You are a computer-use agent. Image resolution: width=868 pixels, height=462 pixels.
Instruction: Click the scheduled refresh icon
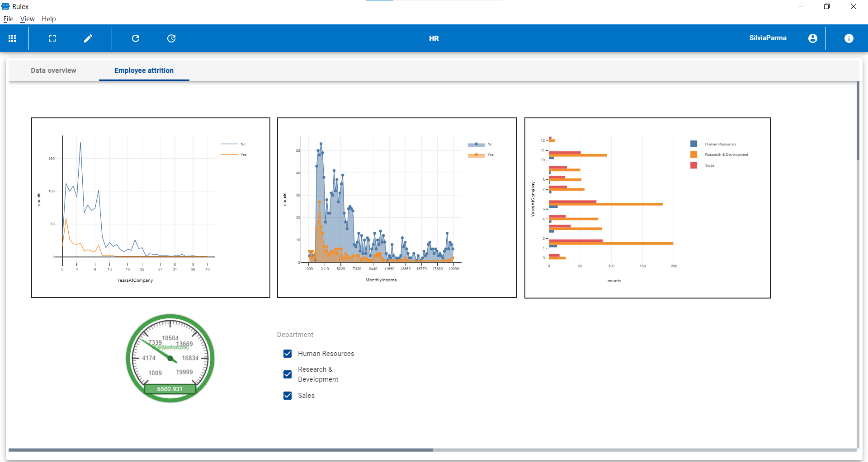tap(172, 38)
